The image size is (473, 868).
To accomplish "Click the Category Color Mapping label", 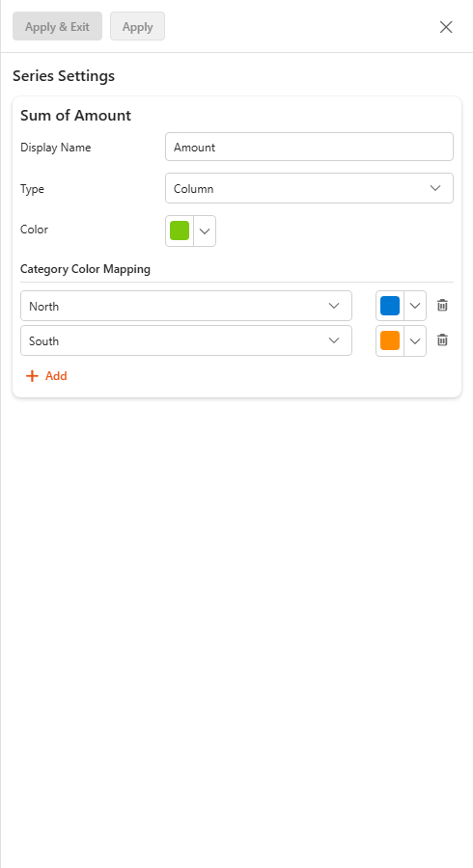I will click(x=85, y=269).
